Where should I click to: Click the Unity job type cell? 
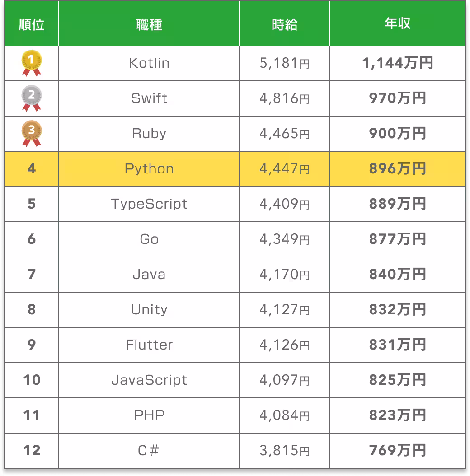click(149, 309)
